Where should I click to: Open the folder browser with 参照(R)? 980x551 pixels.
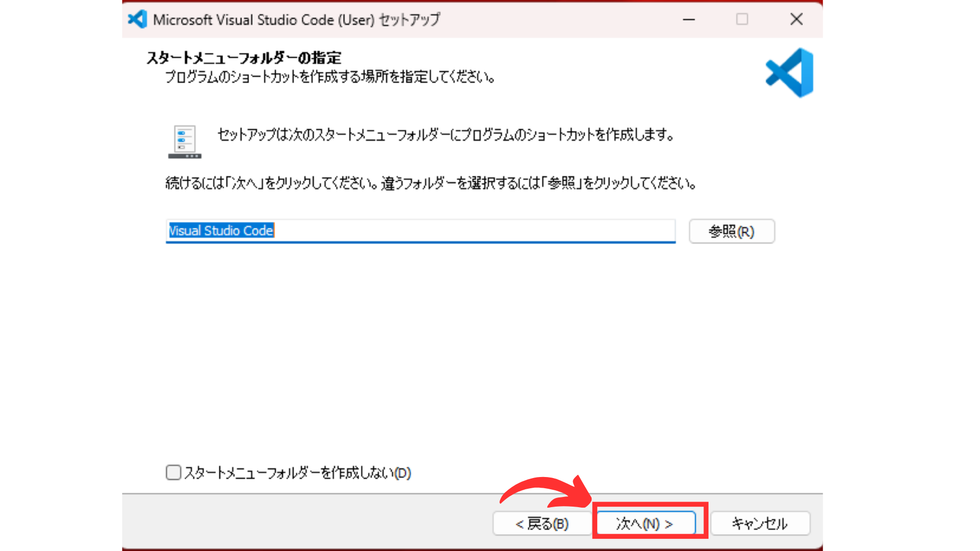click(731, 231)
